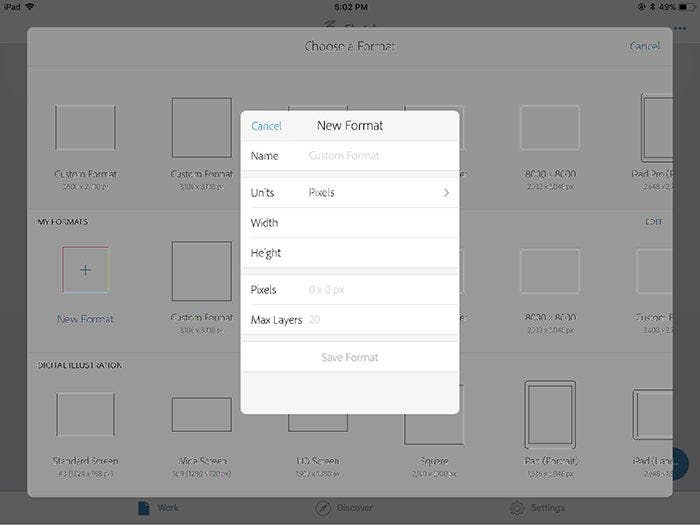Open the Units Pixels selector row

(350, 193)
